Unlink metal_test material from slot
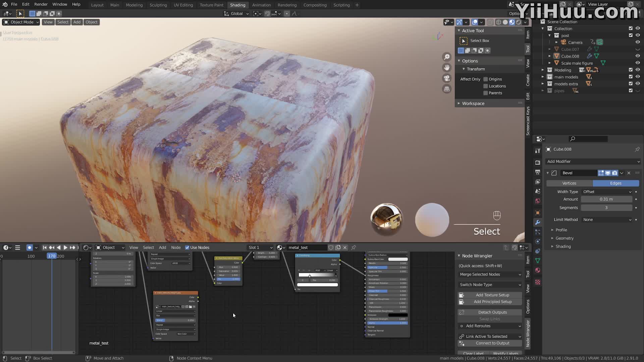Screen dimensions: 644x362 point(345,247)
